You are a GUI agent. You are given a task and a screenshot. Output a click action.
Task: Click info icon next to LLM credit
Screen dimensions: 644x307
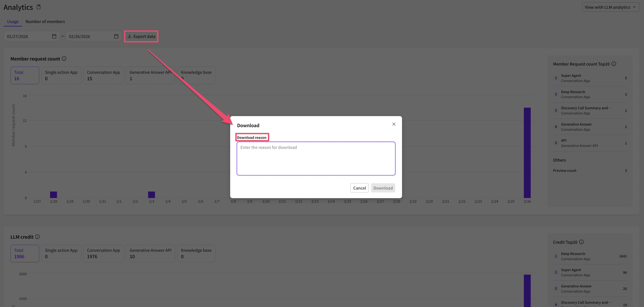[x=37, y=237]
